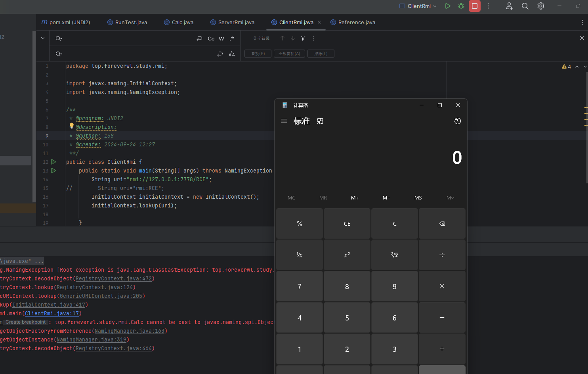Open RegistryContext.java:124 link in console
Screen dimensions: 588x374
tap(95, 288)
